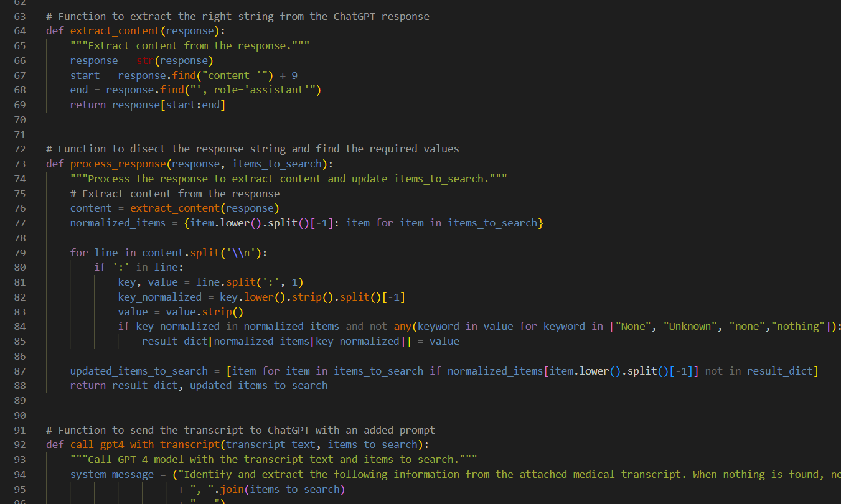Click the "nothing" string on line 84

pos(798,327)
